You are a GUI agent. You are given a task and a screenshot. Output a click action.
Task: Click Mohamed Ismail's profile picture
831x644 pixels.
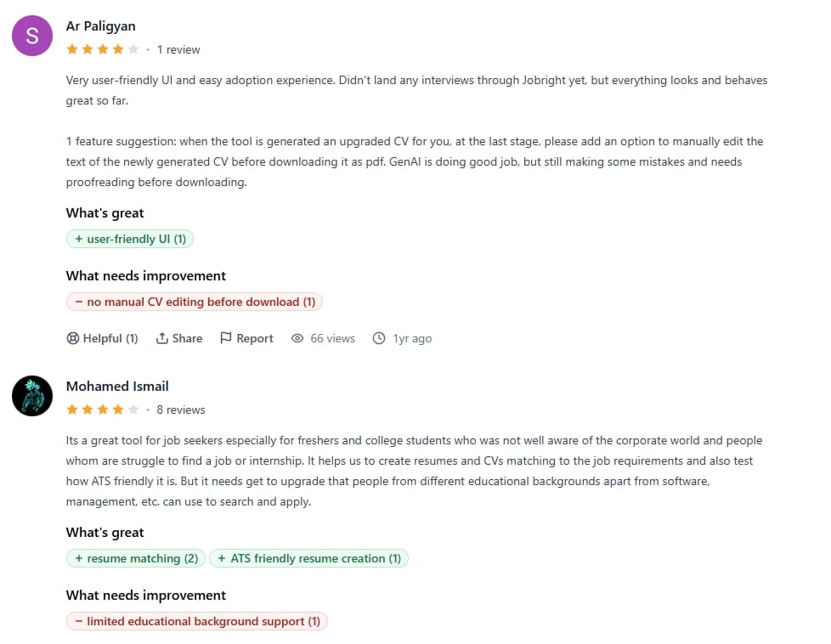[x=32, y=396]
